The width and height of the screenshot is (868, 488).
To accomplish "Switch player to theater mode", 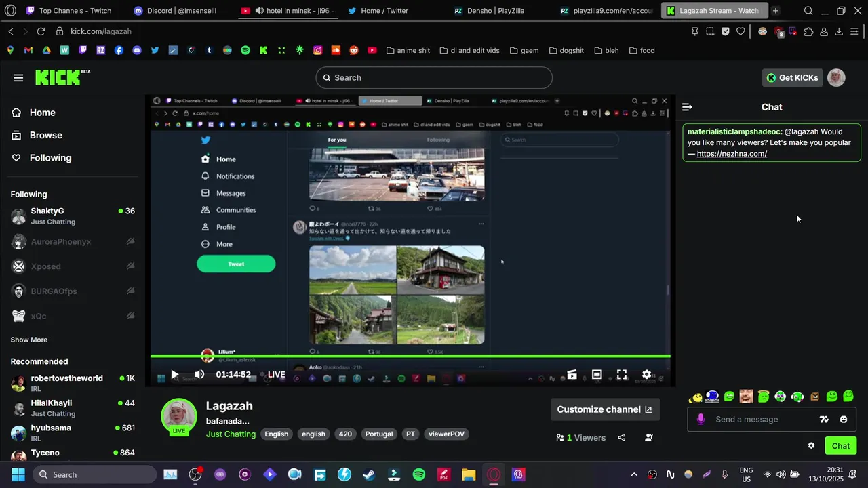I will point(597,374).
